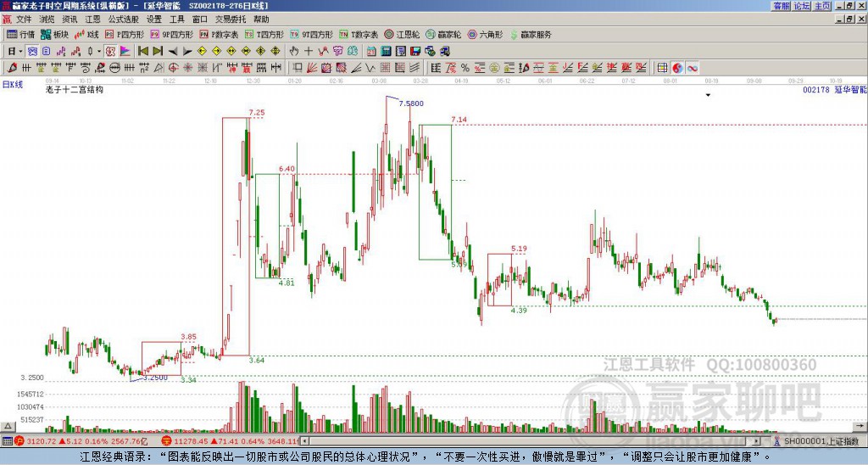This screenshot has height=465, width=868.
Task: Select the red fan lines tool
Action: tap(312, 68)
